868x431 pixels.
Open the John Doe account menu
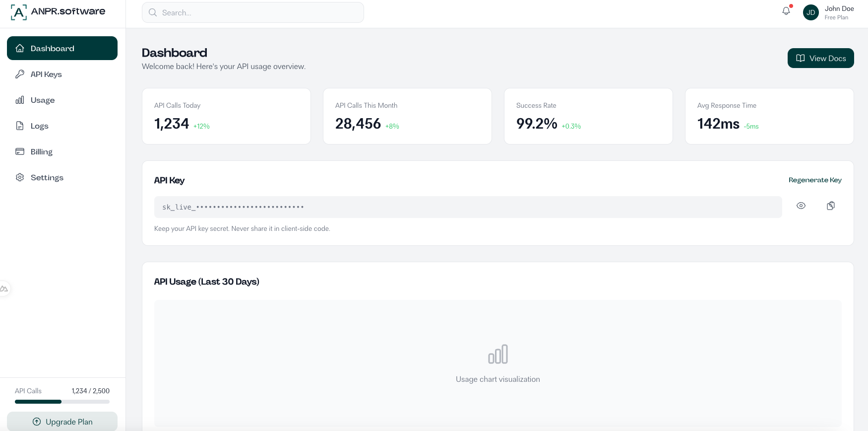839,12
